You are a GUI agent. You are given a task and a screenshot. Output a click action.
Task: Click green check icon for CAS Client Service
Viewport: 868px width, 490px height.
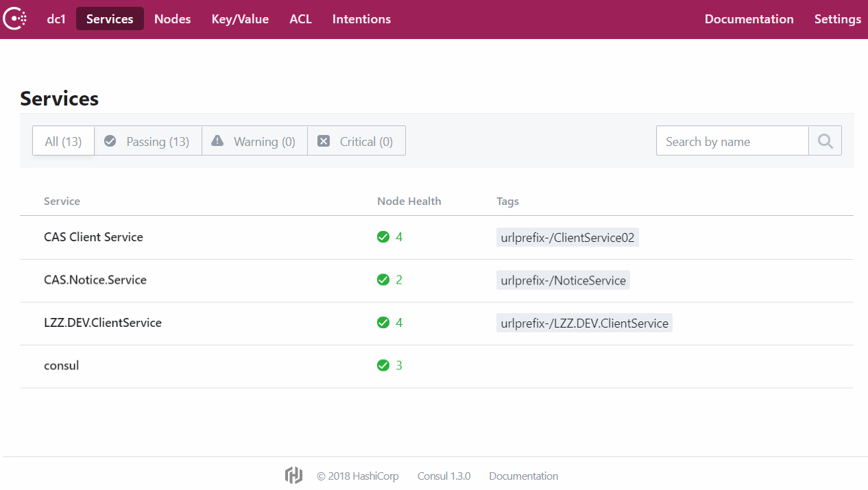tap(383, 237)
